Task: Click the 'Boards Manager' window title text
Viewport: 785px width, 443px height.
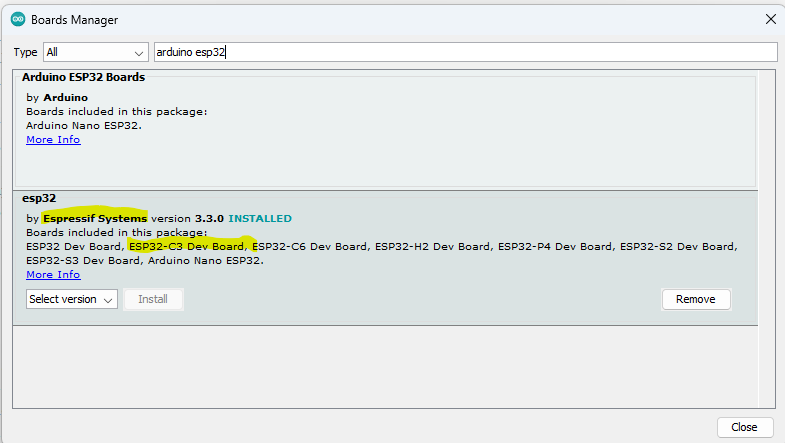Action: 75,20
